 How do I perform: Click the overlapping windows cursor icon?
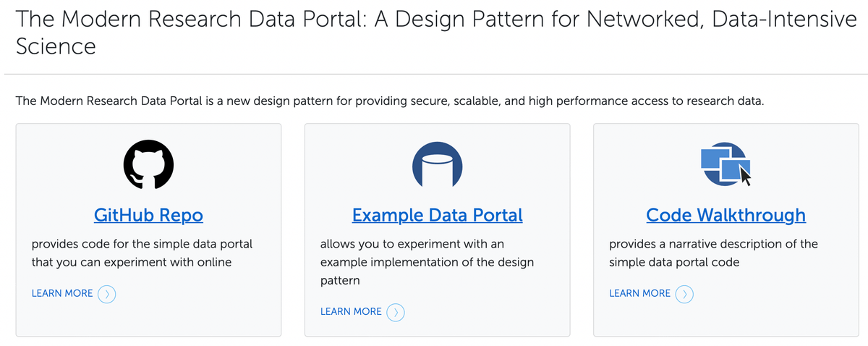726,164
